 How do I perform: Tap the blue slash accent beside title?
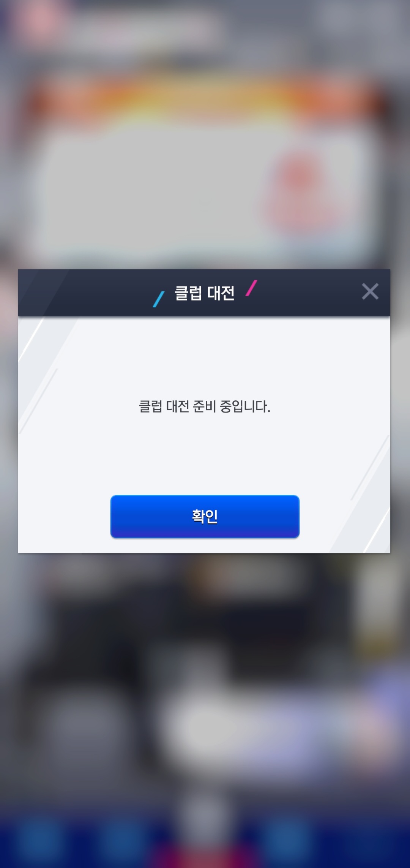[x=158, y=299]
